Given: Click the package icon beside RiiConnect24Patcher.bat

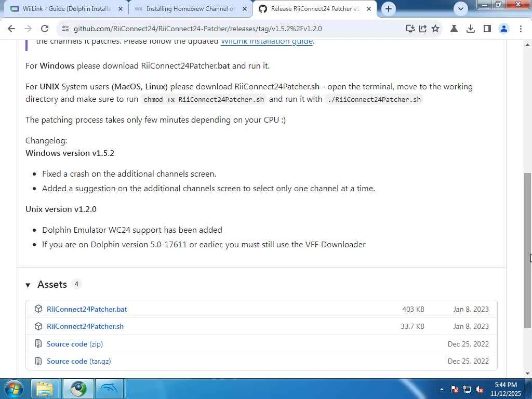Looking at the screenshot, I should [x=38, y=309].
